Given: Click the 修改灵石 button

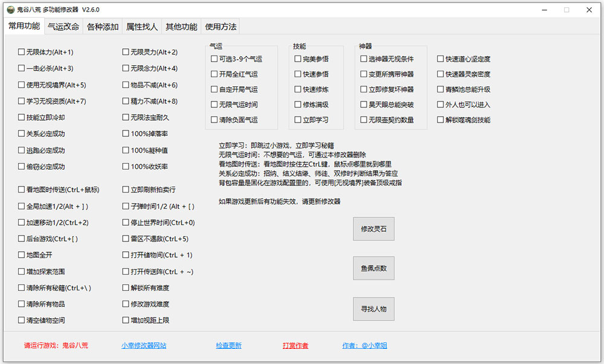Looking at the screenshot, I should click(374, 229).
